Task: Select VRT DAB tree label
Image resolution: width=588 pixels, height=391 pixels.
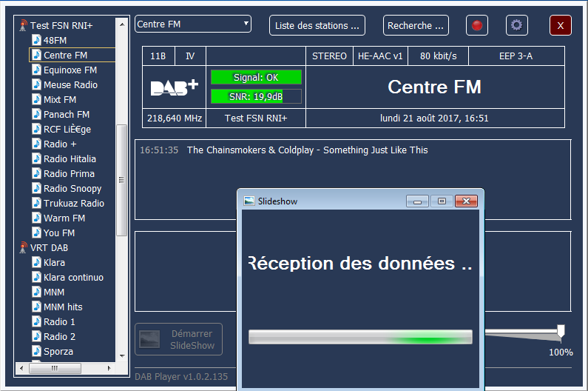Action: click(49, 248)
